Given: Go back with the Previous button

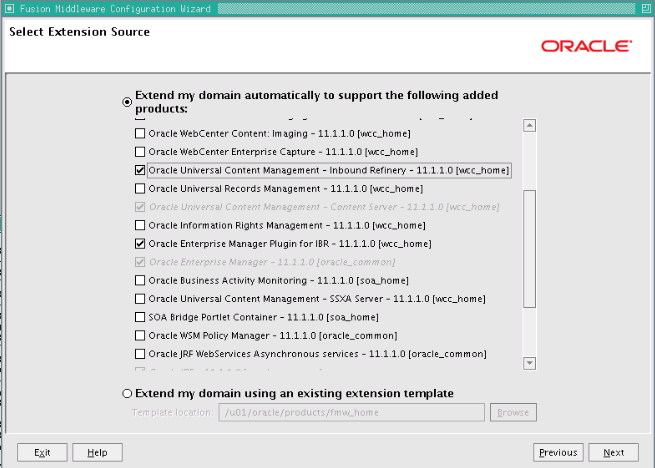Looking at the screenshot, I should coord(558,453).
